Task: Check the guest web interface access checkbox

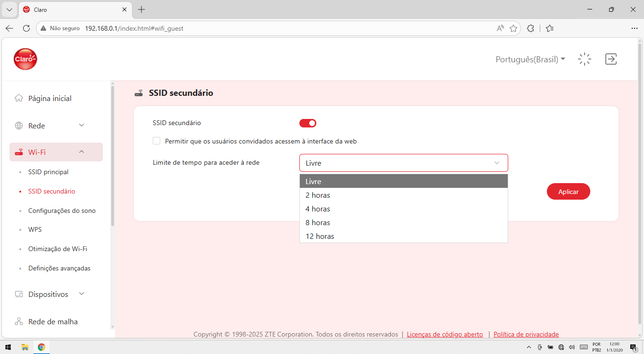Action: (157, 141)
